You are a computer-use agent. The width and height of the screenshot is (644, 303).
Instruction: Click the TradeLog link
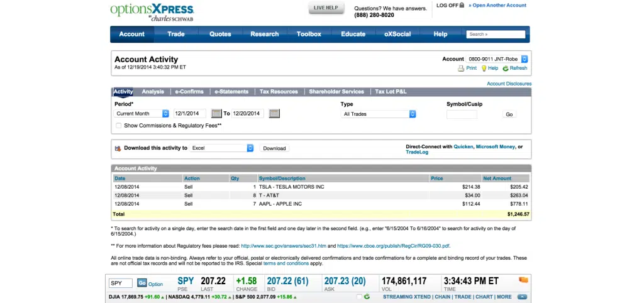tap(417, 152)
